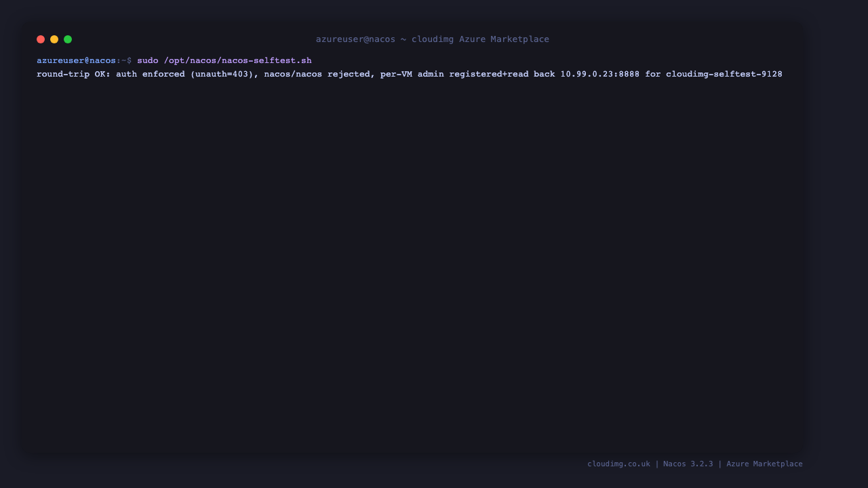
Task: Click the command 'sudo /opt/nacos/nacos-selftest.sh'
Action: click(224, 61)
